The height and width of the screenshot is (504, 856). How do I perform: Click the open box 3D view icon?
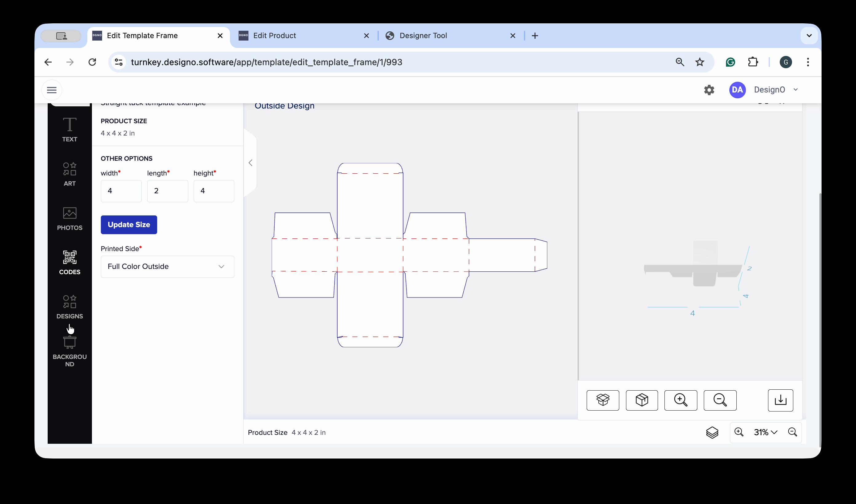click(x=603, y=400)
